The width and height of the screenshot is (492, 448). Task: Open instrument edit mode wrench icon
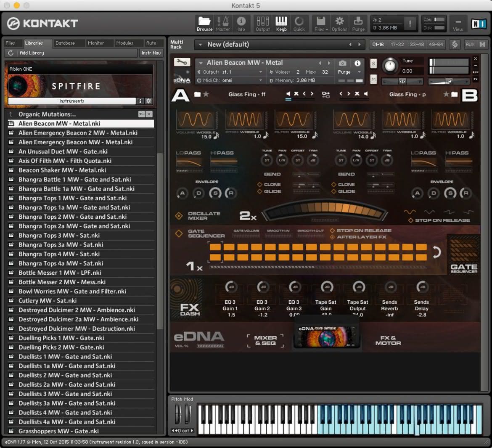pos(182,62)
